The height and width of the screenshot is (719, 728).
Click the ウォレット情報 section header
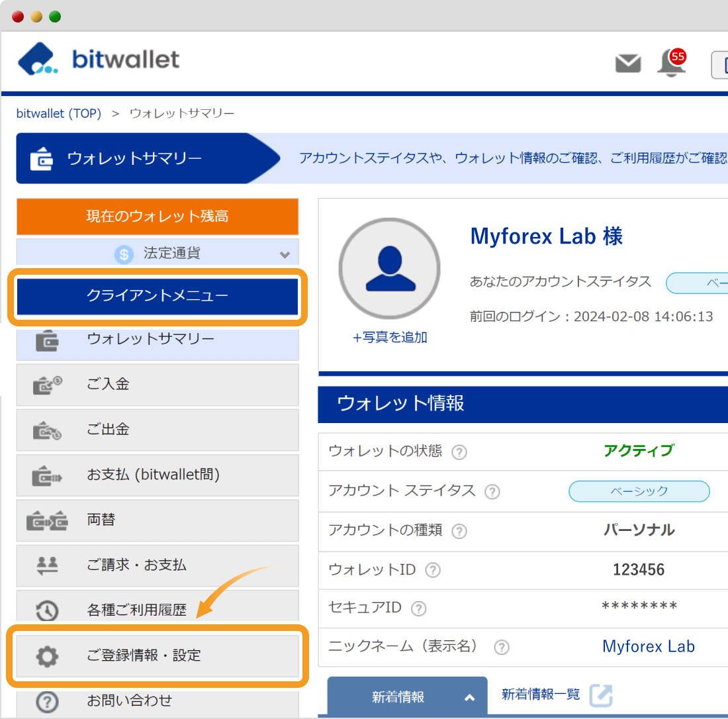pyautogui.click(x=523, y=404)
